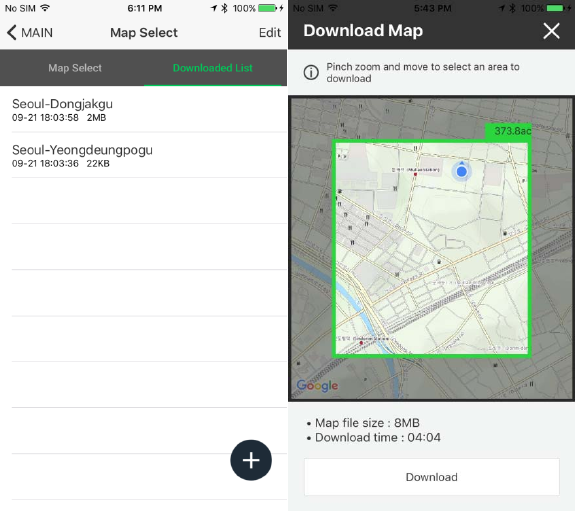Click the Download button

(432, 477)
